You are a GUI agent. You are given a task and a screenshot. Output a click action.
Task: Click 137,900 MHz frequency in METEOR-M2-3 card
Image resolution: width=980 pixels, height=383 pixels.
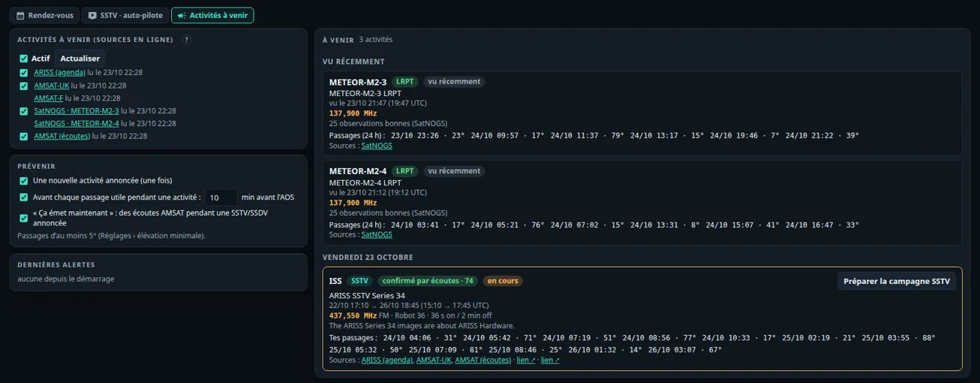353,113
